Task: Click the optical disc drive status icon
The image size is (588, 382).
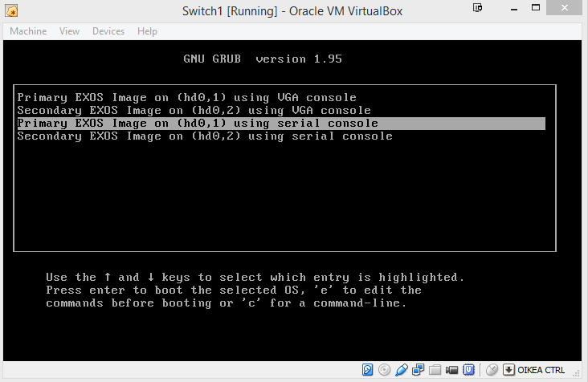Action: pyautogui.click(x=385, y=370)
